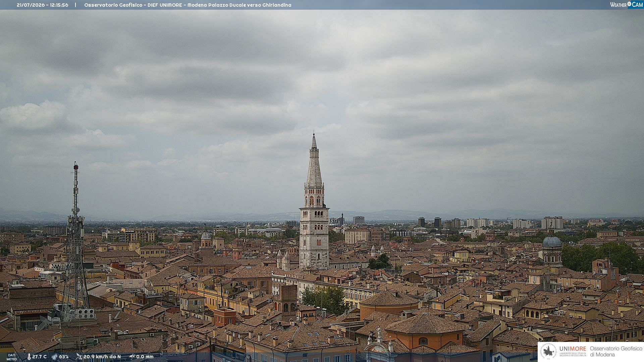Click the WeatherCam logo

[627, 5]
